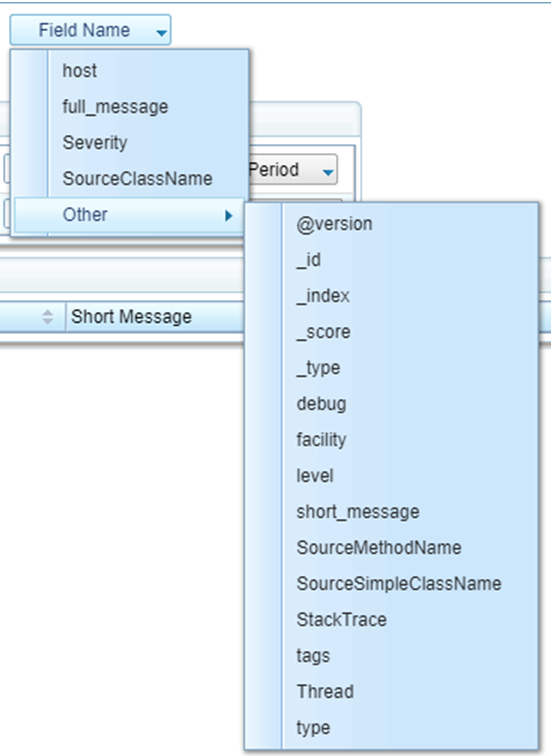The image size is (552, 756).
Task: Sort by clicking the sort arrows icon
Action: 47,317
